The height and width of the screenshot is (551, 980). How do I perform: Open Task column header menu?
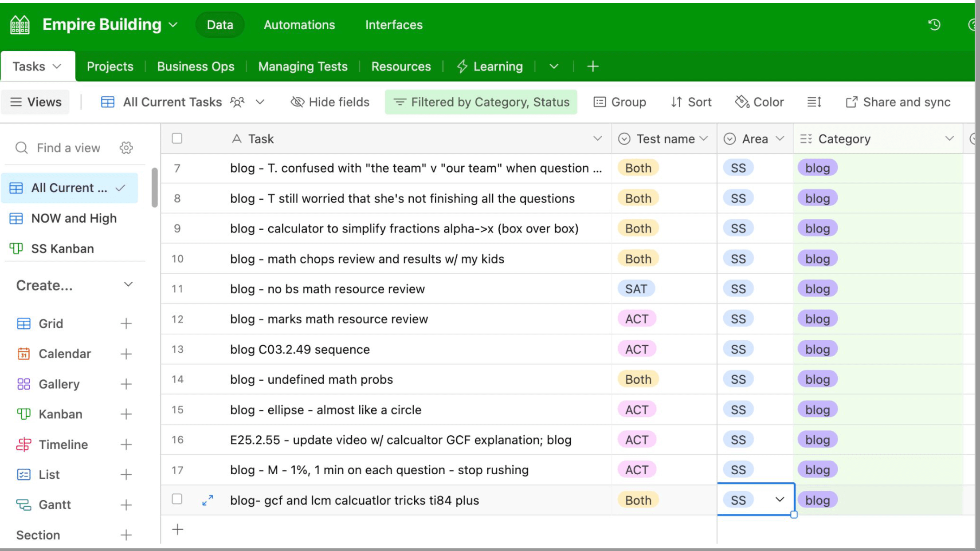[598, 138]
